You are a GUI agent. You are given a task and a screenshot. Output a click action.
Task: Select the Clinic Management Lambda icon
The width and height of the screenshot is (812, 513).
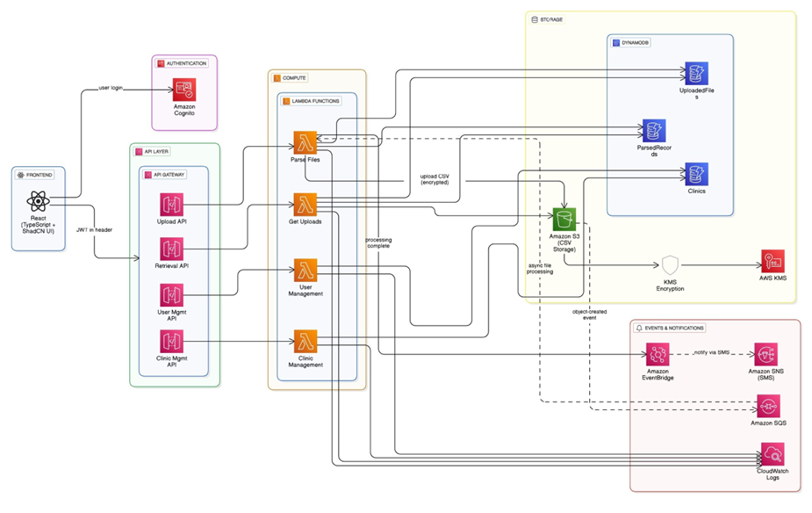[305, 340]
